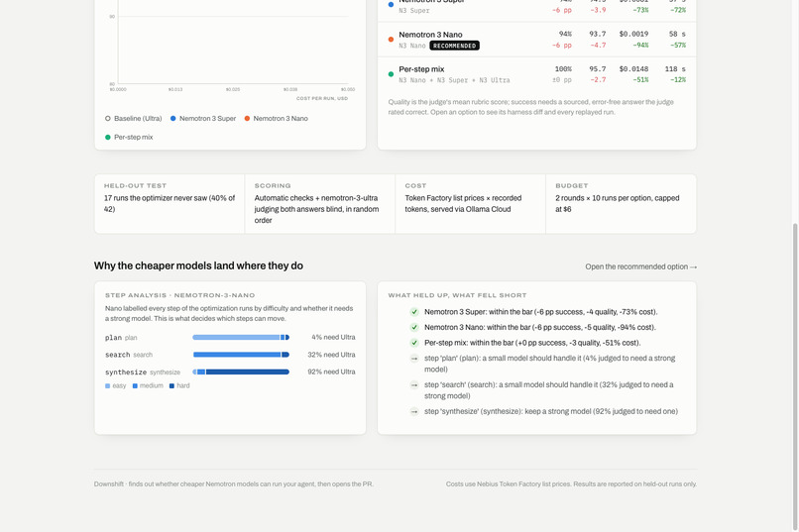Click the '92% need Ultra' value

click(x=331, y=372)
